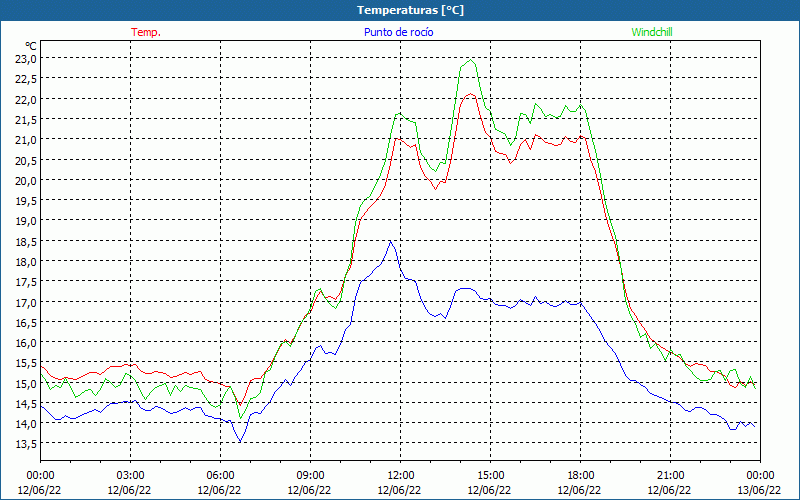Click the °C unit label on the axis

point(31,46)
